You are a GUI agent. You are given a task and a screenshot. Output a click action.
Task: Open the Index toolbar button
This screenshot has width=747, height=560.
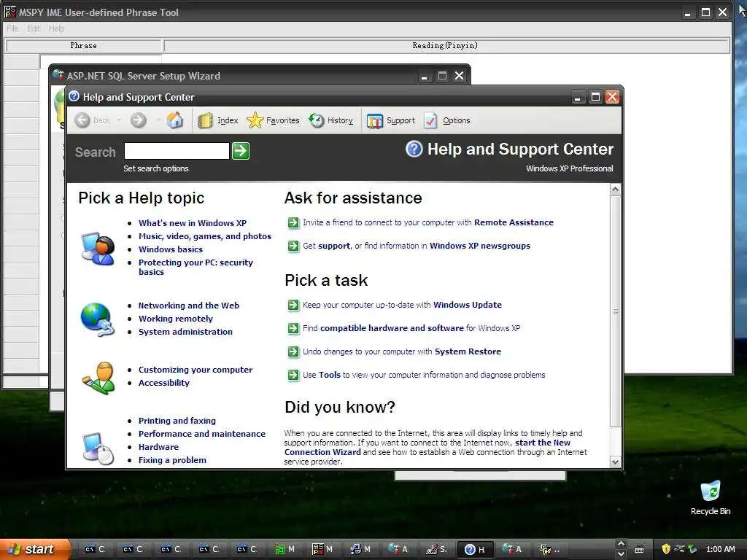(217, 120)
